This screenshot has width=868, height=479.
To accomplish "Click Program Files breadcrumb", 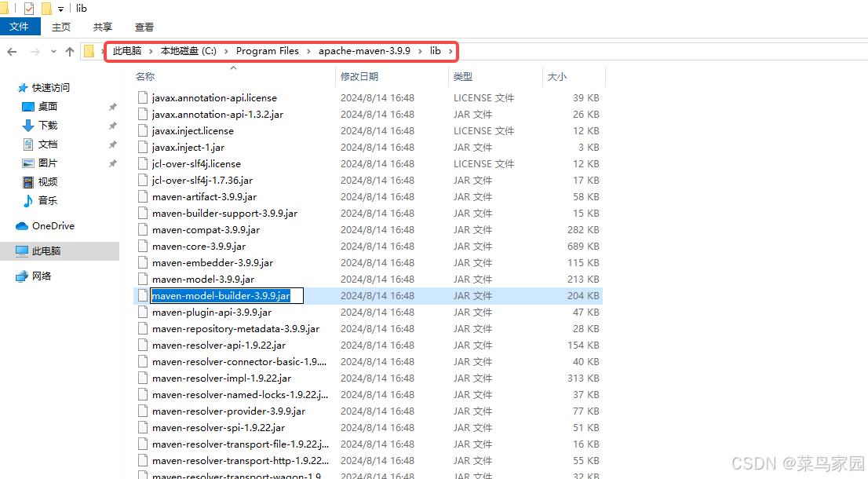I will coord(268,51).
